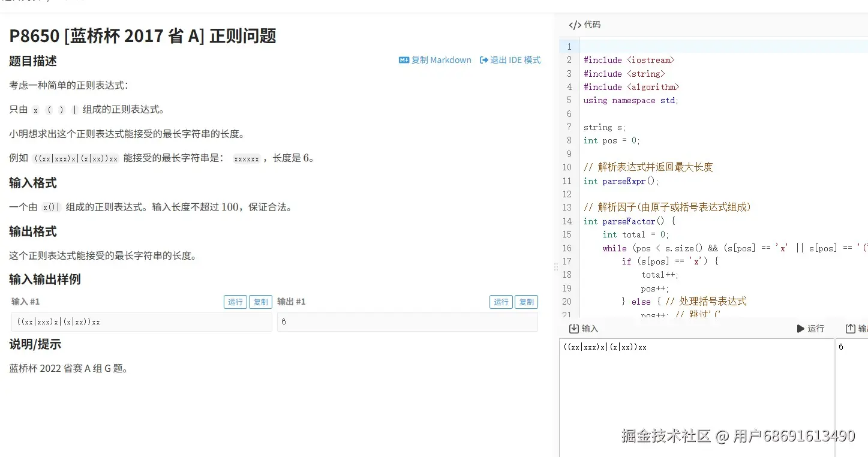This screenshot has width=868, height=457.
Task: Select the 输入 panel label
Action: [x=590, y=329]
